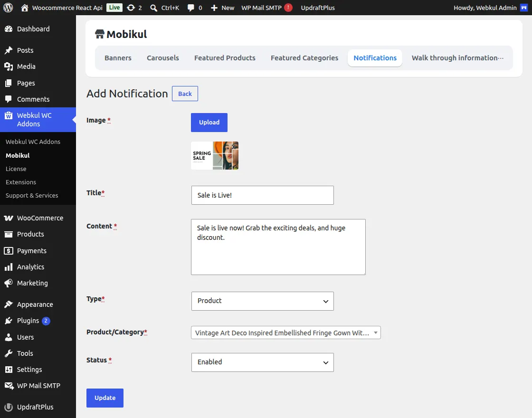
Task: Click the Back button
Action: [x=185, y=94]
